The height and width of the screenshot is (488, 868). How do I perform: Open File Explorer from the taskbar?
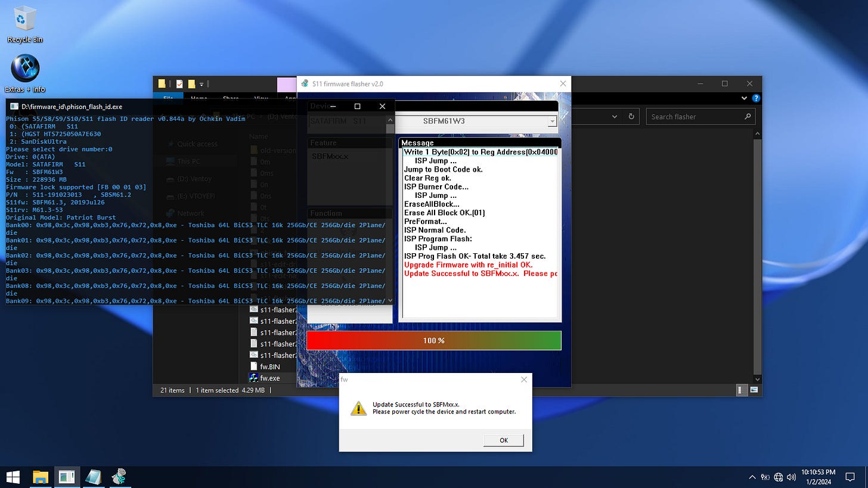(x=40, y=477)
